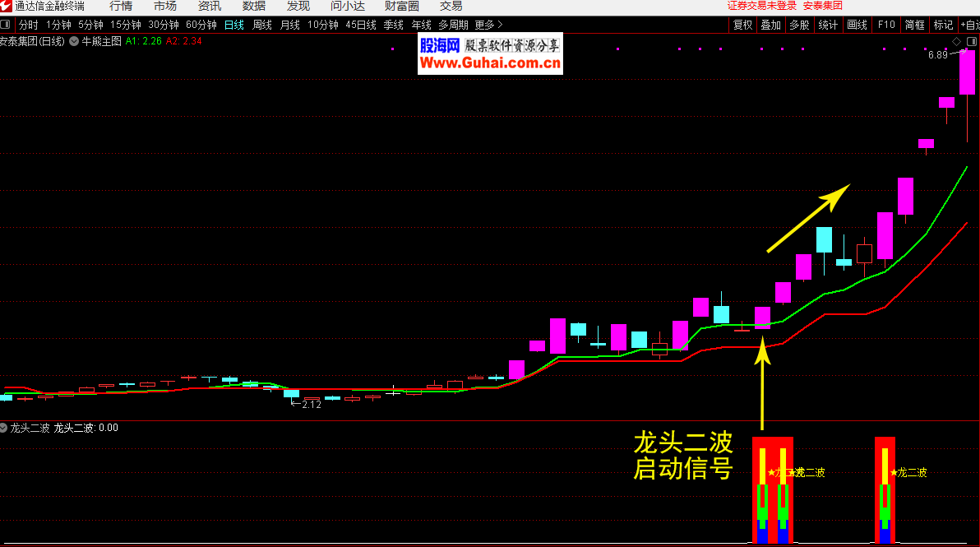Viewport: 980px width, 547px height.
Task: Switch to the 周线 period tab
Action: (262, 25)
